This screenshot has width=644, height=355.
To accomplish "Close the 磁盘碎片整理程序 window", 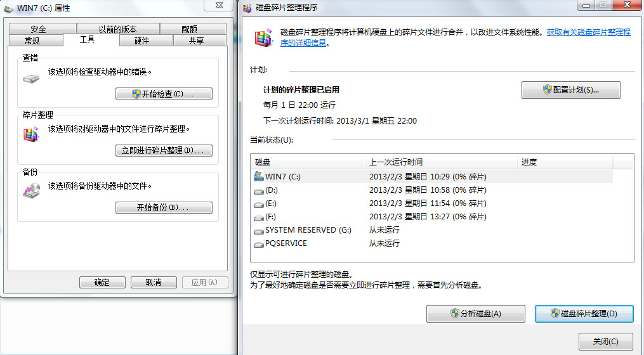I will (627, 5).
